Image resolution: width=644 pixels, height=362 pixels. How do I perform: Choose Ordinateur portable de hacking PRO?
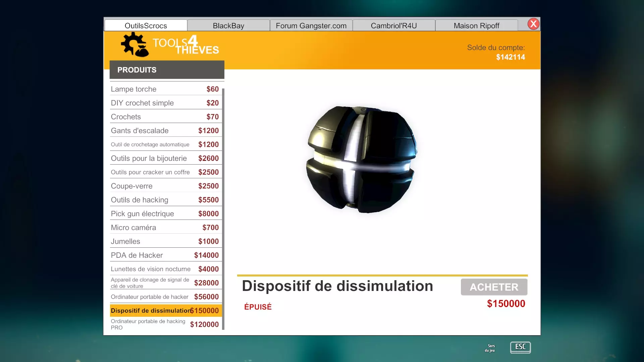[x=165, y=324]
